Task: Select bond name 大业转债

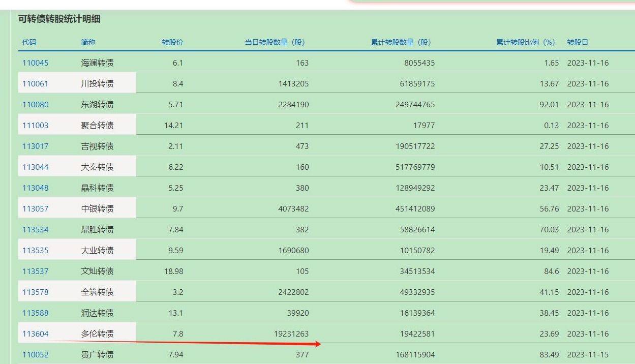Action: pyautogui.click(x=97, y=251)
